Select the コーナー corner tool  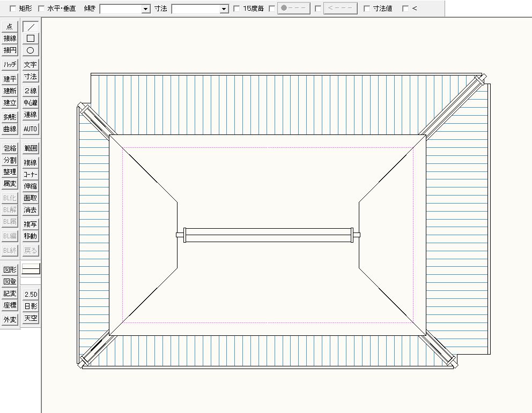(31, 175)
